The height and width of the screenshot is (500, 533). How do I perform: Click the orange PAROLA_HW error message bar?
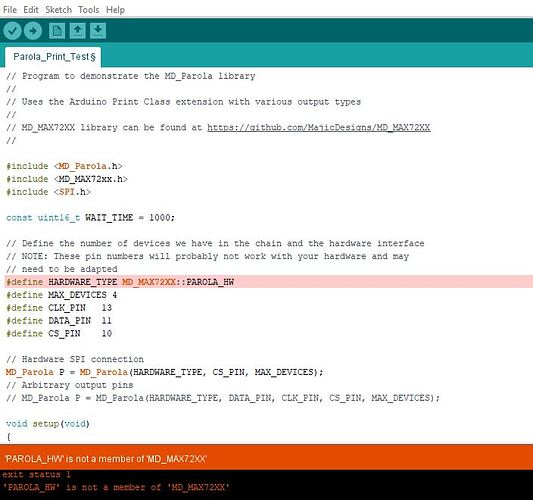[266, 459]
